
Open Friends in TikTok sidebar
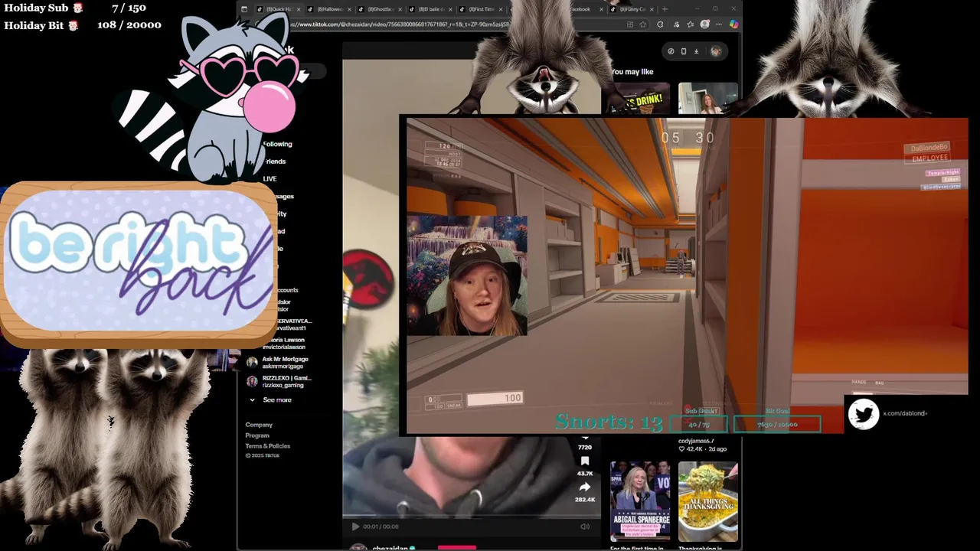click(275, 161)
